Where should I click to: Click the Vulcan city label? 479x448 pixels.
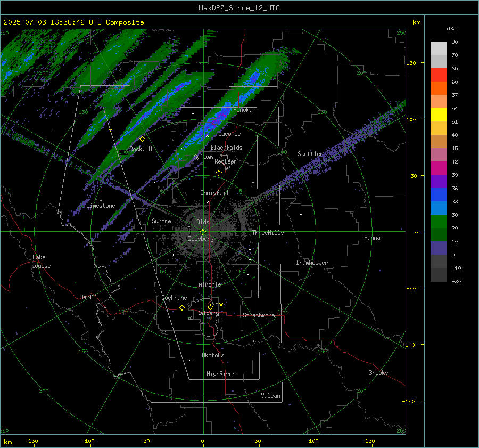coord(270,396)
